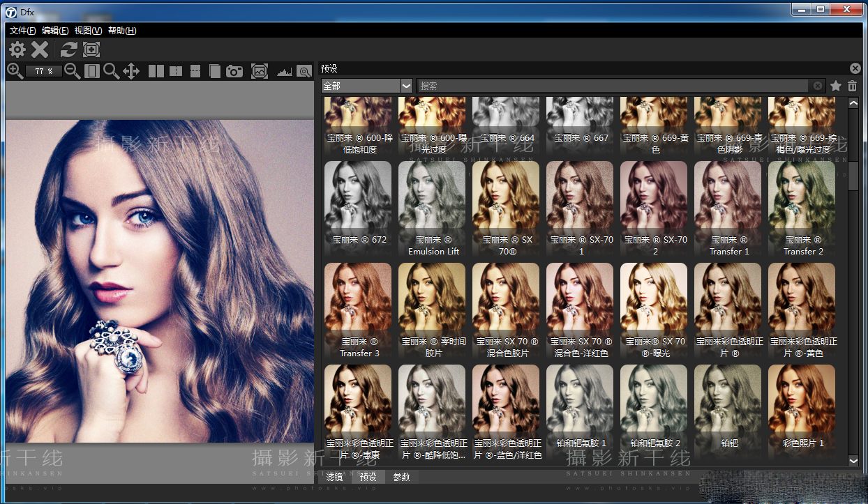Enable vertical split comparison view

(176, 71)
